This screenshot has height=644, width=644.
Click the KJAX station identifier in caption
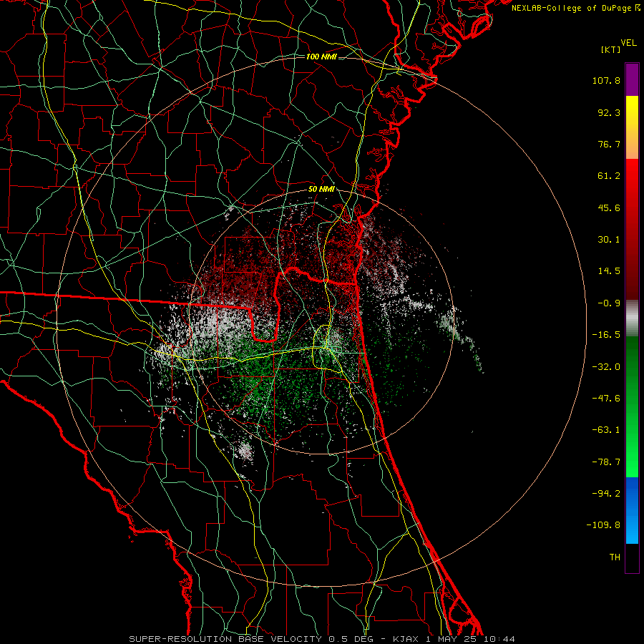pyautogui.click(x=406, y=639)
